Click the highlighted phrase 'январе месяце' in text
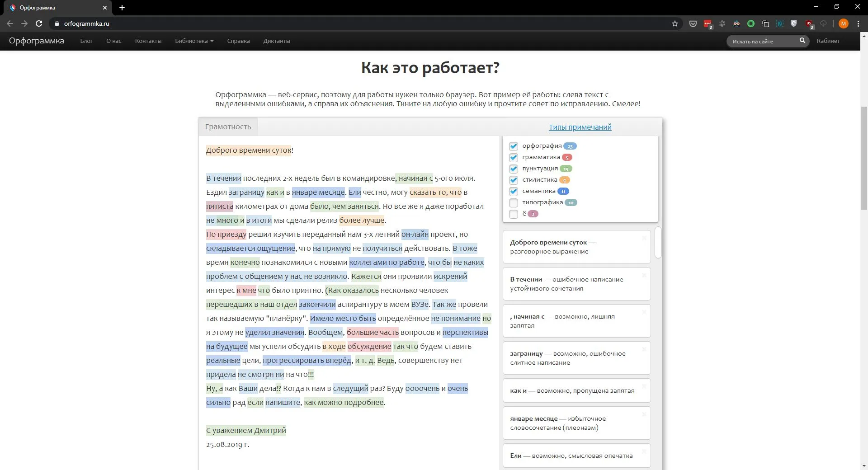This screenshot has height=470, width=868. tap(318, 192)
